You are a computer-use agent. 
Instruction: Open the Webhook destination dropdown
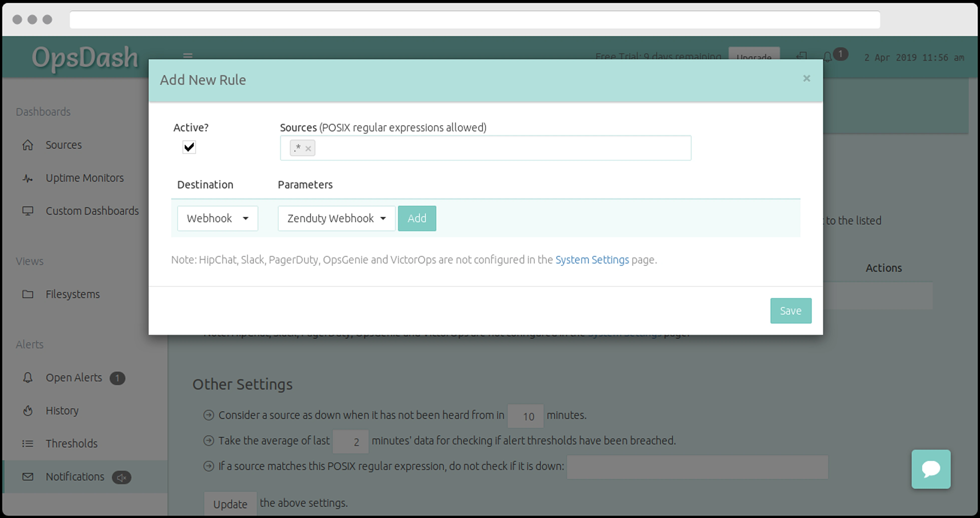click(x=217, y=218)
